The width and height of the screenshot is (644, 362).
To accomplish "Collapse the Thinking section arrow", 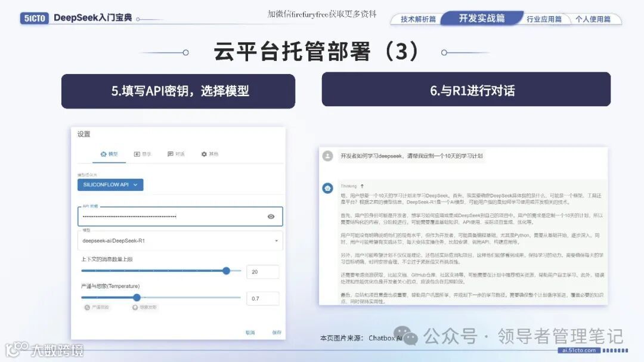I will (x=362, y=186).
